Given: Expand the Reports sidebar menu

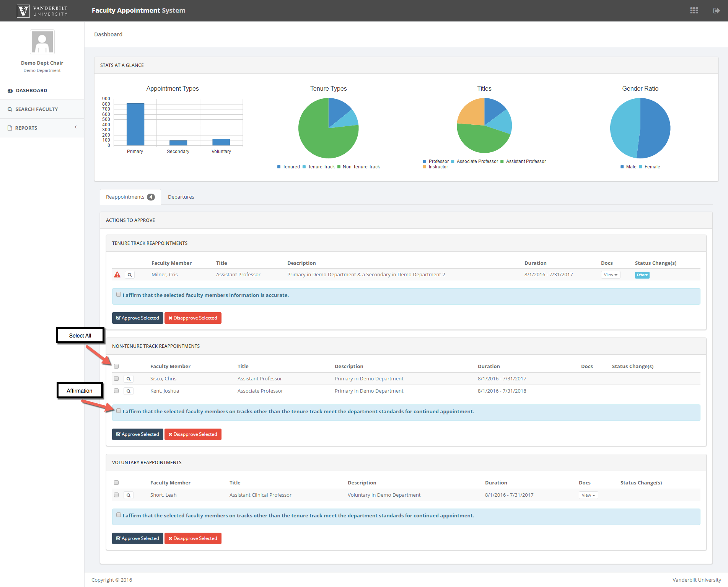Looking at the screenshot, I should click(x=42, y=128).
